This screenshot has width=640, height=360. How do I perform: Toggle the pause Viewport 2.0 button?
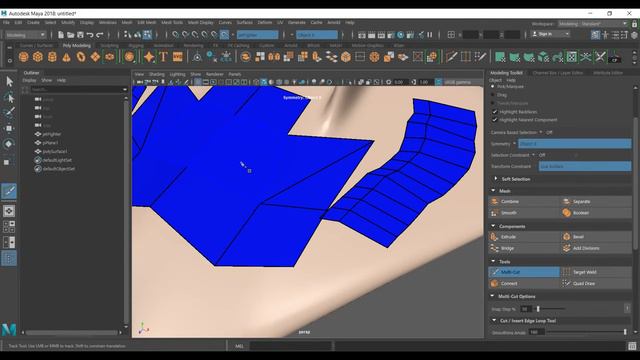[x=430, y=35]
